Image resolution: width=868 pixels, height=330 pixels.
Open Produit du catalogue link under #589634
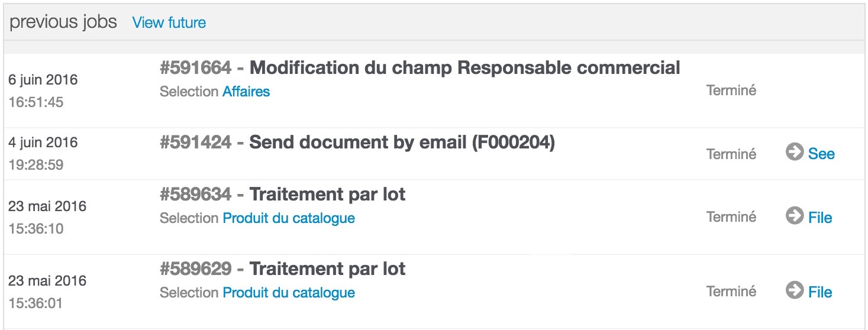click(x=289, y=218)
